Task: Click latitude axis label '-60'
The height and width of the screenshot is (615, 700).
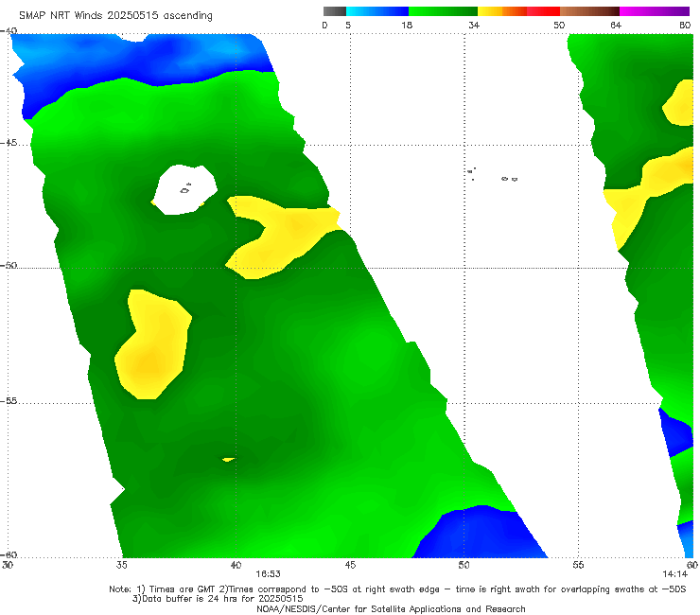Action: (9, 554)
